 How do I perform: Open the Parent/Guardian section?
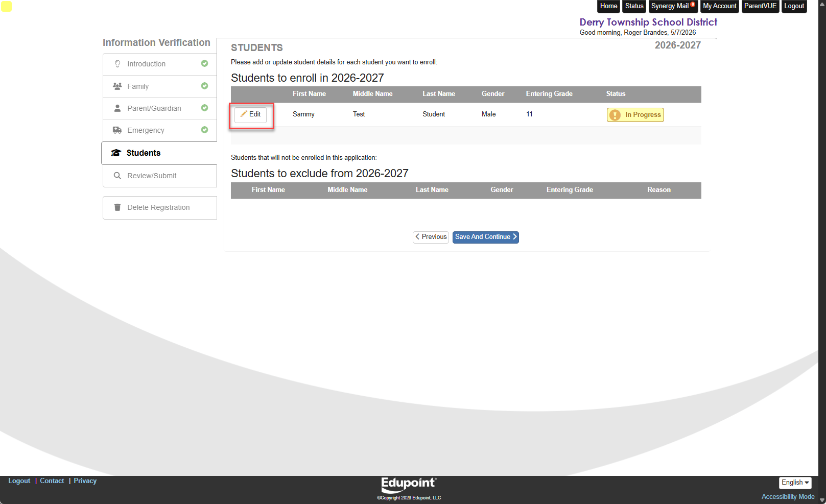coord(160,108)
